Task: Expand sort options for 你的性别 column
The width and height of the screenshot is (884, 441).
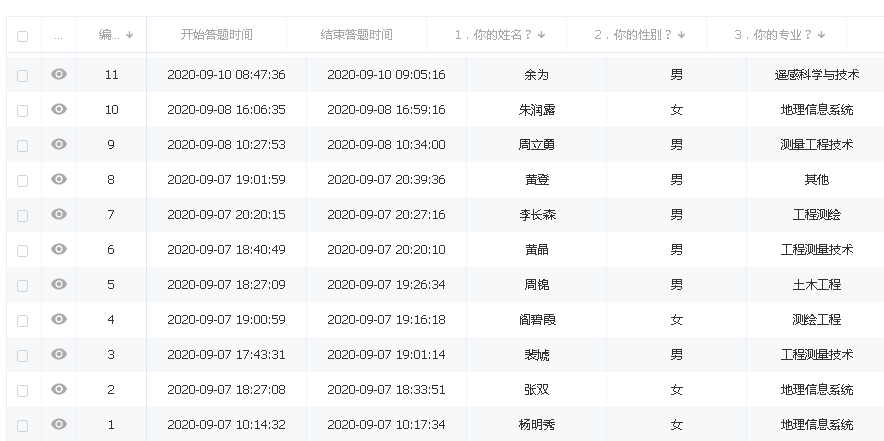Action: (681, 35)
